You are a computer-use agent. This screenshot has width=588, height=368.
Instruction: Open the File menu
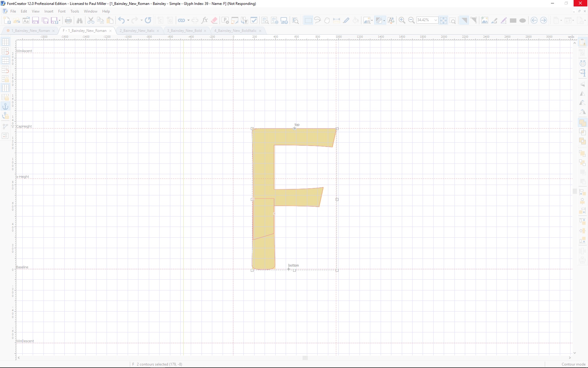point(13,11)
